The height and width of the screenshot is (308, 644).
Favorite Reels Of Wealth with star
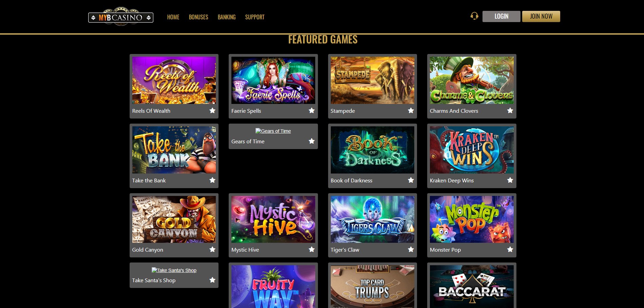(212, 110)
